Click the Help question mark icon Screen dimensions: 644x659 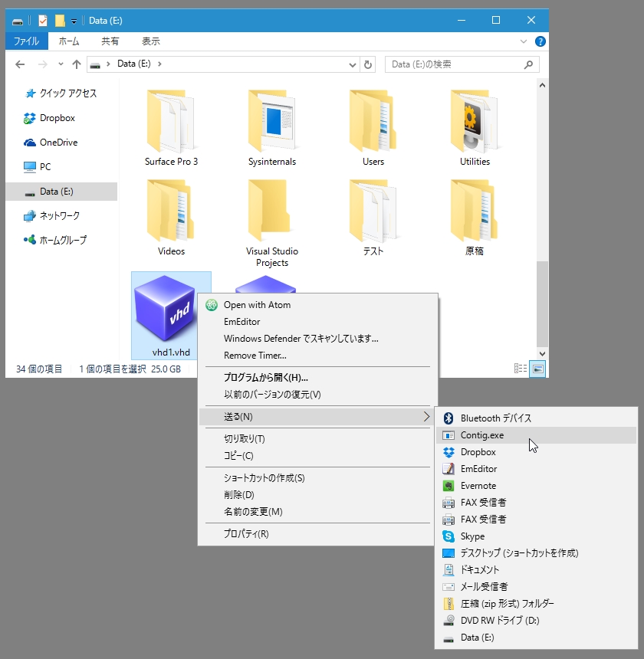tap(542, 41)
